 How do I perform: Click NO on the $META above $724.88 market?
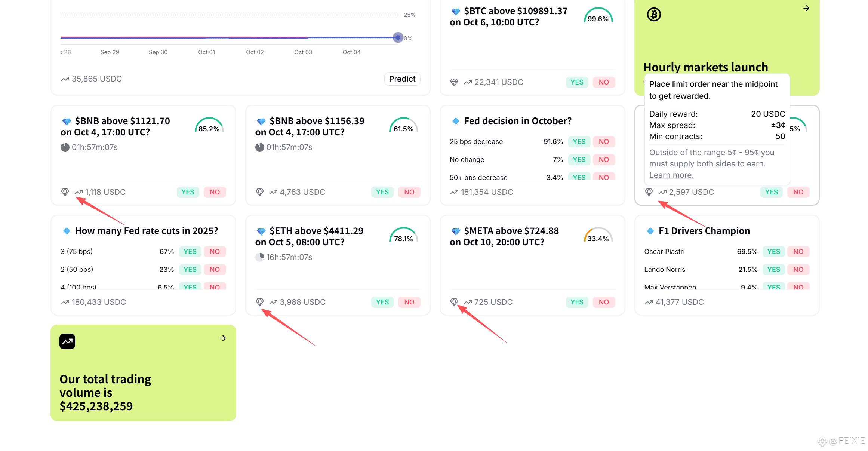604,302
